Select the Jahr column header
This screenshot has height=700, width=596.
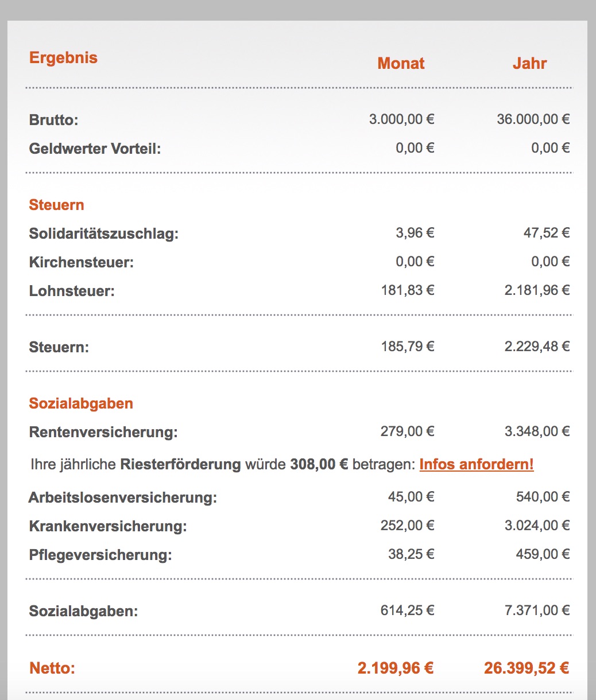tap(529, 64)
